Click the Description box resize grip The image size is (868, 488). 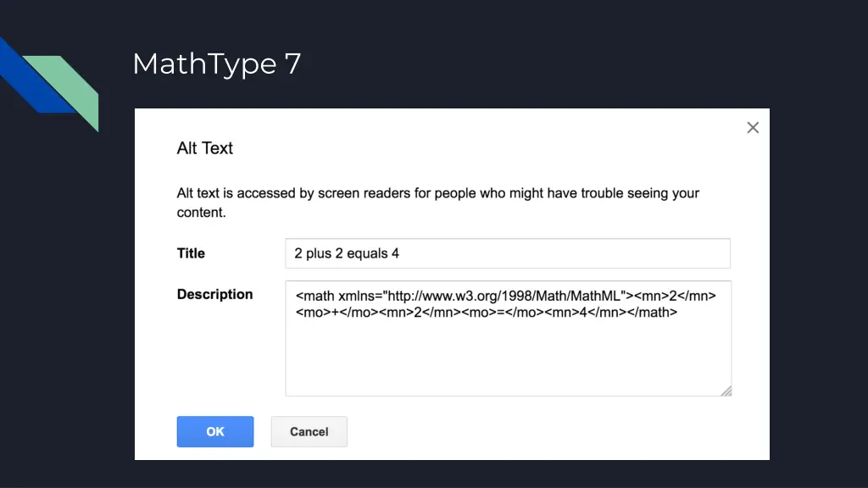point(726,391)
